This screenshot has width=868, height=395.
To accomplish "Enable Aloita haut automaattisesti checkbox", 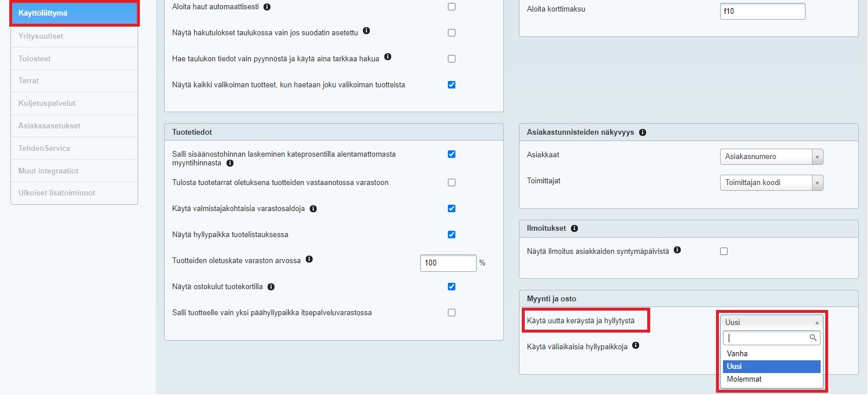I will [451, 7].
